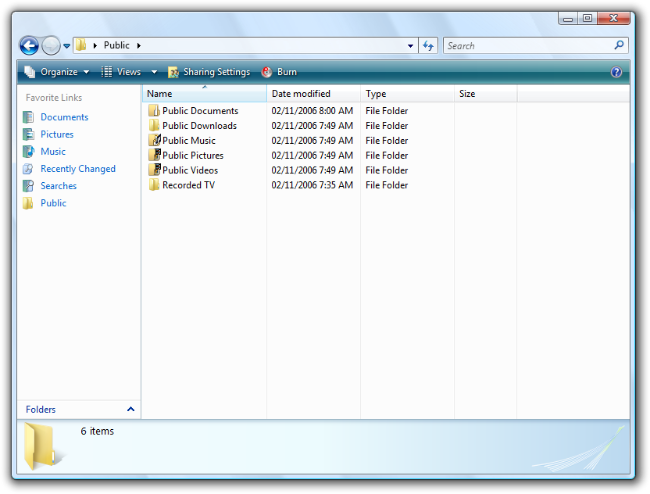Select the Public Documents folder icon
Screen dimensions: 650x494
(x=154, y=111)
